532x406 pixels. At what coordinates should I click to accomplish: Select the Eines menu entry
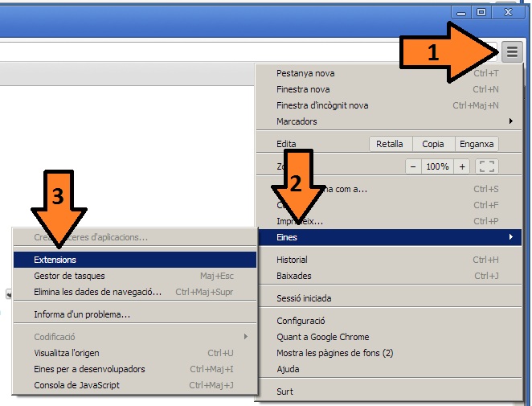pyautogui.click(x=390, y=237)
